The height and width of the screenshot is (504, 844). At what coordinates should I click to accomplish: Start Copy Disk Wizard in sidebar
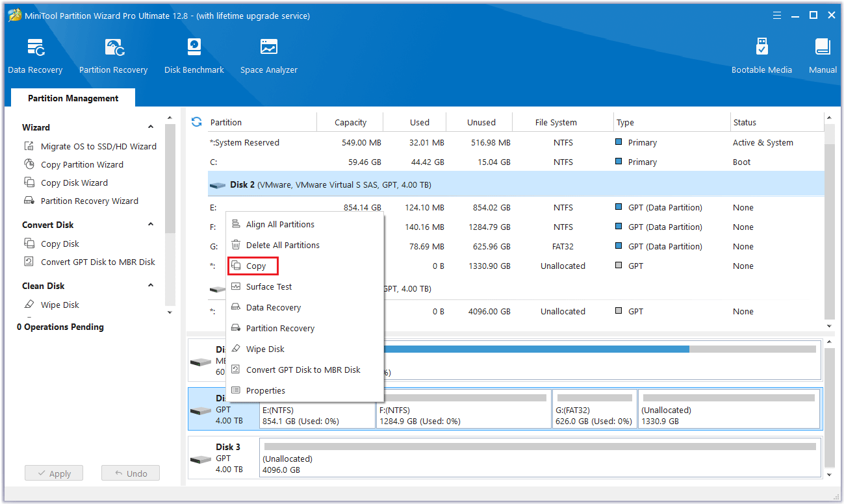pos(66,183)
